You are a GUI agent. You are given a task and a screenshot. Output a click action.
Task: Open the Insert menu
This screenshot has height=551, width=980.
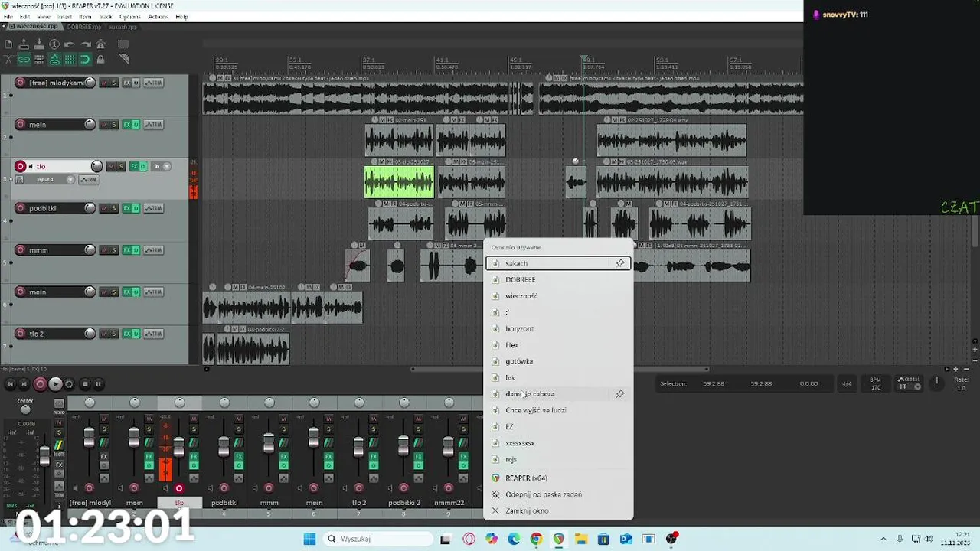point(64,16)
